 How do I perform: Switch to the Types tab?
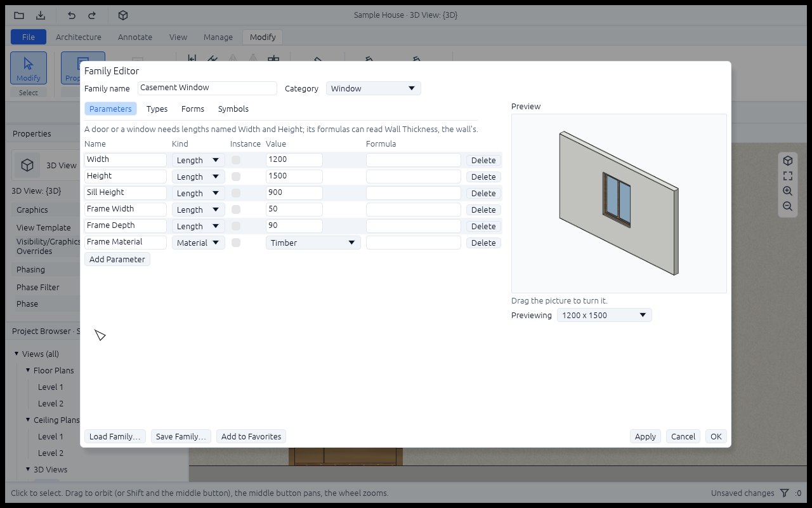[x=157, y=109]
